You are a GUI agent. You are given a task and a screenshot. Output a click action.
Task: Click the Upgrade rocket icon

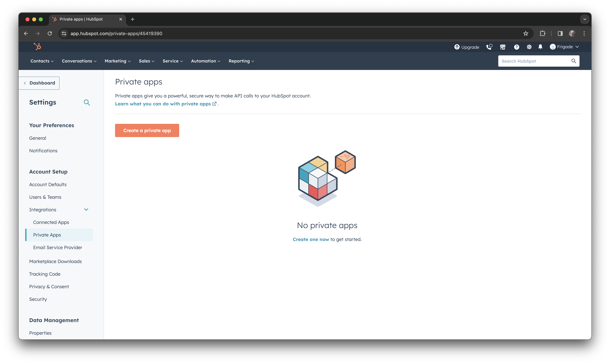457,47
